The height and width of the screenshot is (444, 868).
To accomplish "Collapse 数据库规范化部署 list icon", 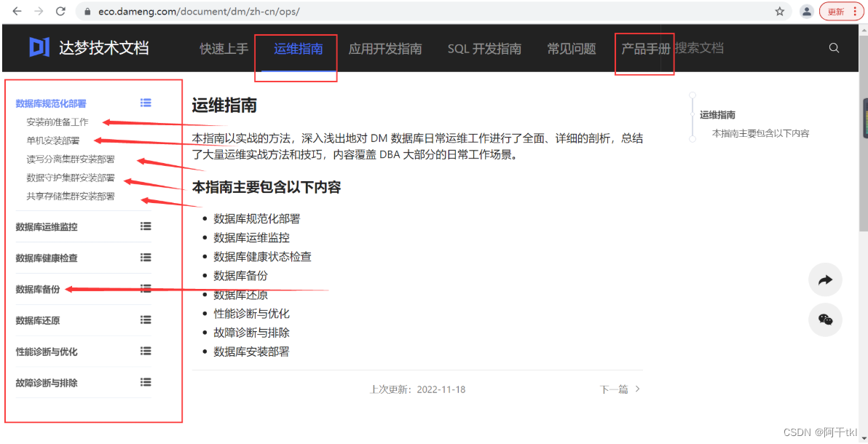I will (146, 103).
